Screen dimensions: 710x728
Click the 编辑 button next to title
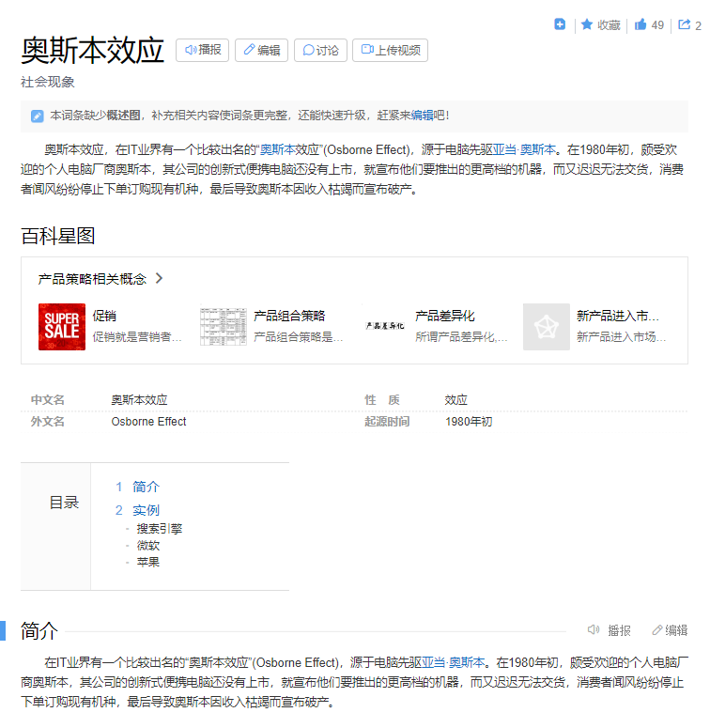[x=261, y=50]
